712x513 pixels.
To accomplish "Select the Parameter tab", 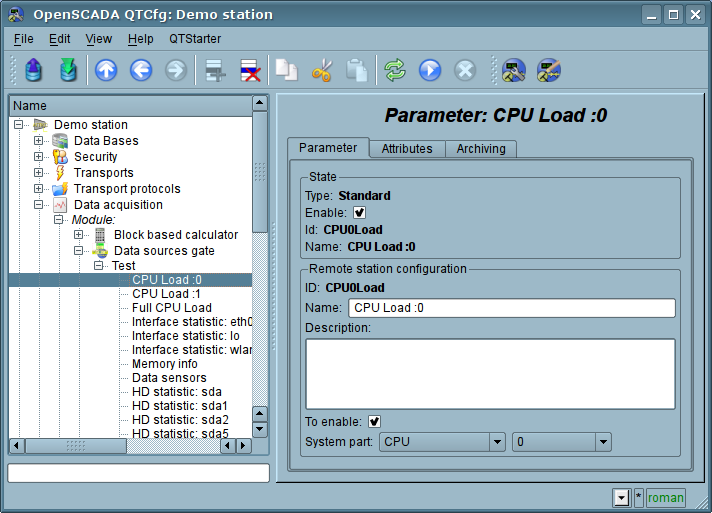I will [328, 148].
